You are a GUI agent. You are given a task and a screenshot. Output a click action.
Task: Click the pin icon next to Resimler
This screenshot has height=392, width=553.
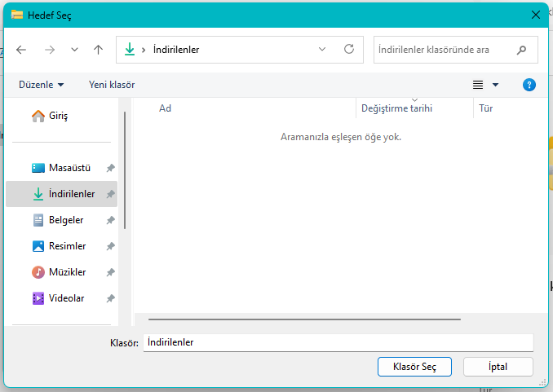coord(111,246)
